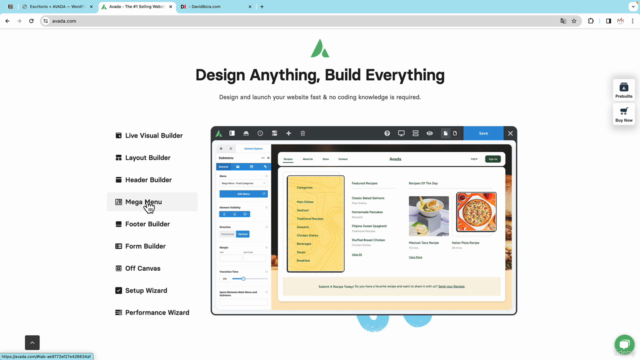The image size is (640, 360).
Task: Click the history clock icon in builder toolbar
Action: (x=260, y=133)
